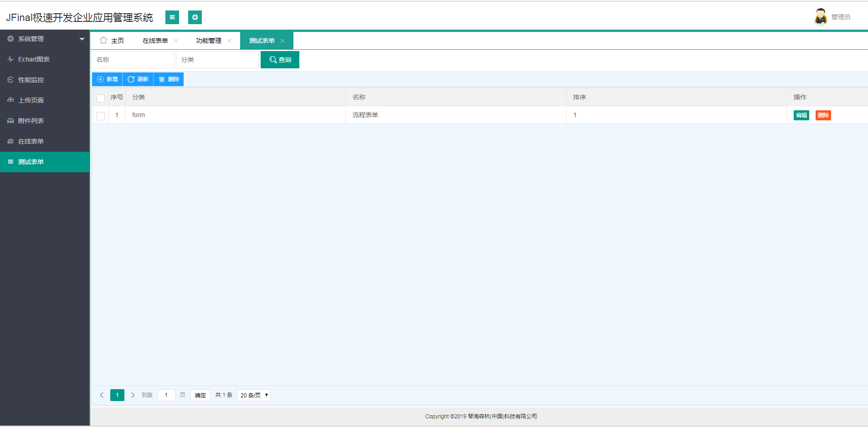Click the 新增 add button

[107, 79]
